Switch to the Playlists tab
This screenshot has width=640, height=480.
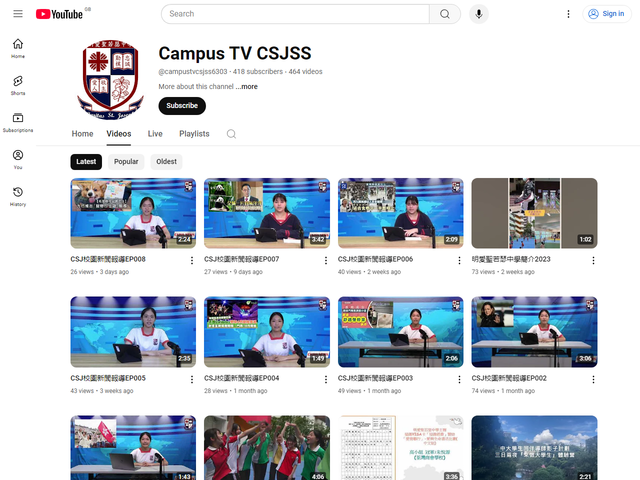tap(194, 134)
